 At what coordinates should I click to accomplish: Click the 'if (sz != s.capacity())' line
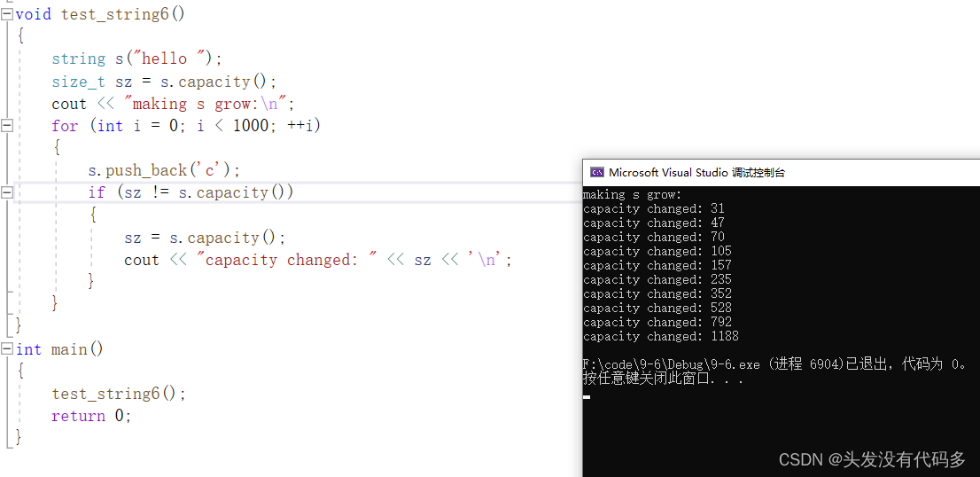click(x=191, y=192)
